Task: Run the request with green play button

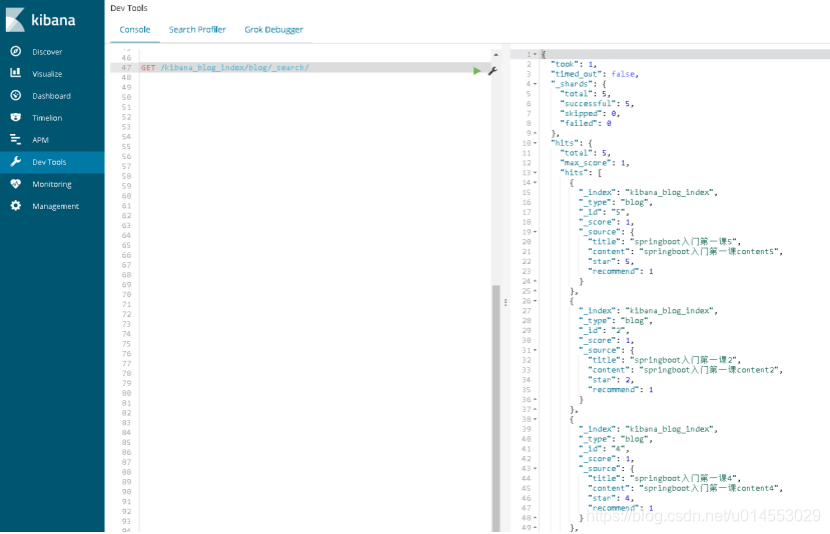Action: point(477,71)
